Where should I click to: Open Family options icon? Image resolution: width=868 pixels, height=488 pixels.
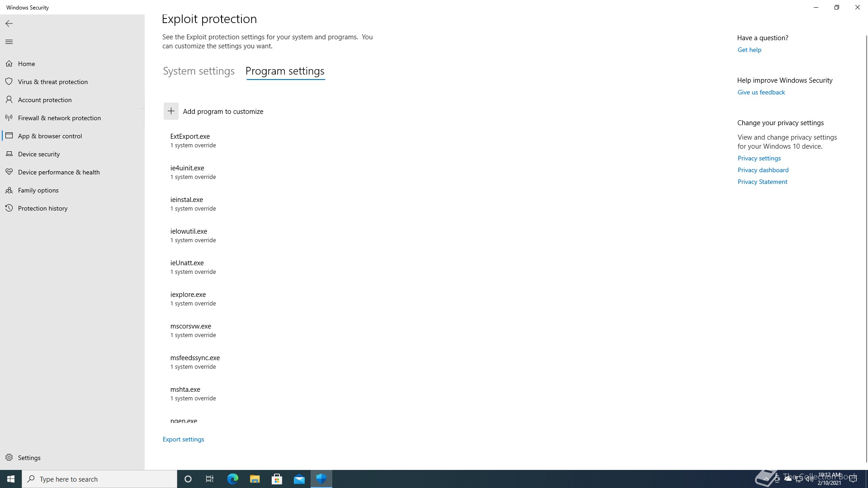[9, 190]
